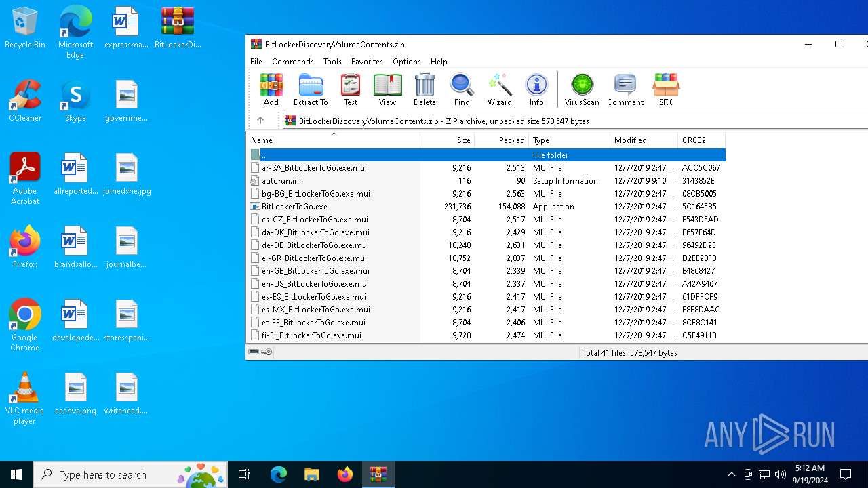Screen dimensions: 868x488
Task: Select fi-FI_BitLockerToGo.exe.mui file
Action: 486,335
